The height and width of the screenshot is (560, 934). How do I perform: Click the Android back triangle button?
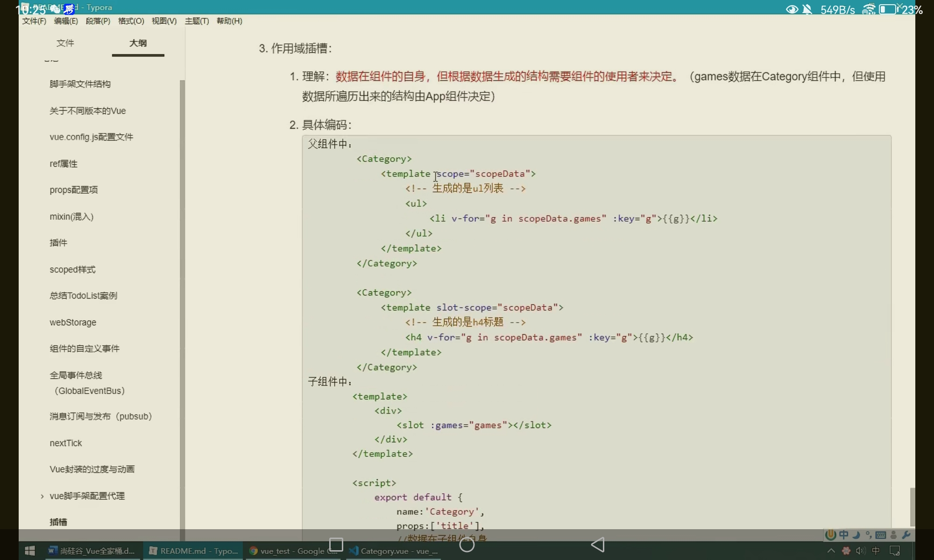(598, 545)
